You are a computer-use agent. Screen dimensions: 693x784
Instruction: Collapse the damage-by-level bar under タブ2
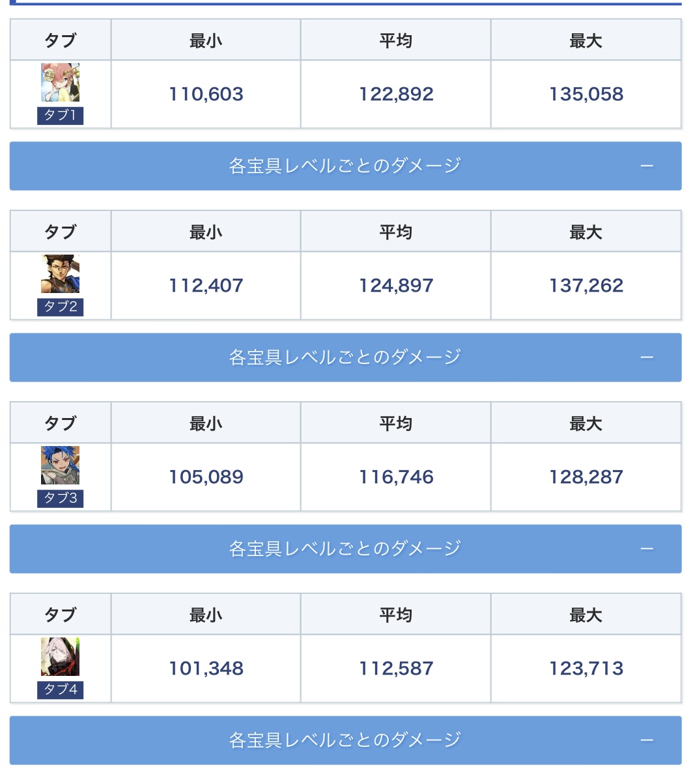[345, 357]
